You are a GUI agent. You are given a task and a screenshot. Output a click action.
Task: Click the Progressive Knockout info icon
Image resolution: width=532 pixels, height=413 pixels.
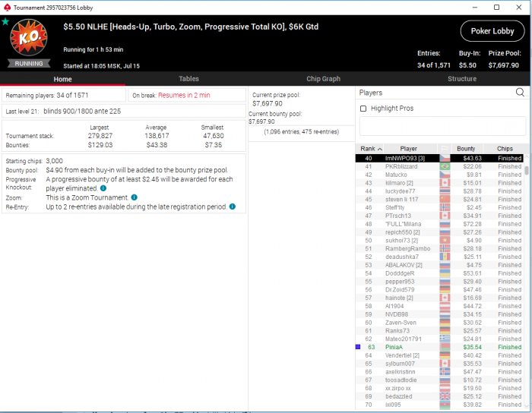click(103, 188)
